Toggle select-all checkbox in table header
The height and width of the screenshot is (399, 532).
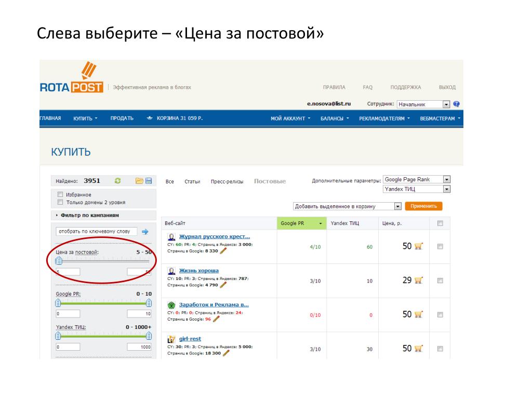440,223
